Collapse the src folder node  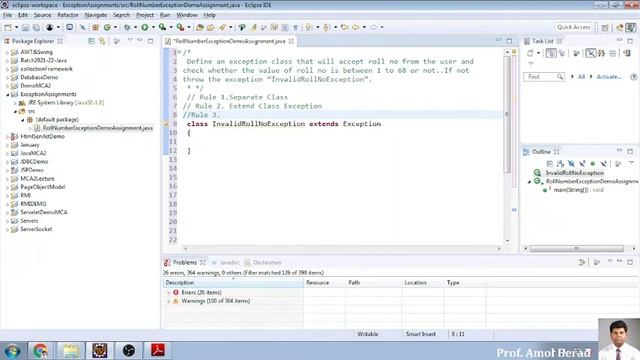(15, 111)
